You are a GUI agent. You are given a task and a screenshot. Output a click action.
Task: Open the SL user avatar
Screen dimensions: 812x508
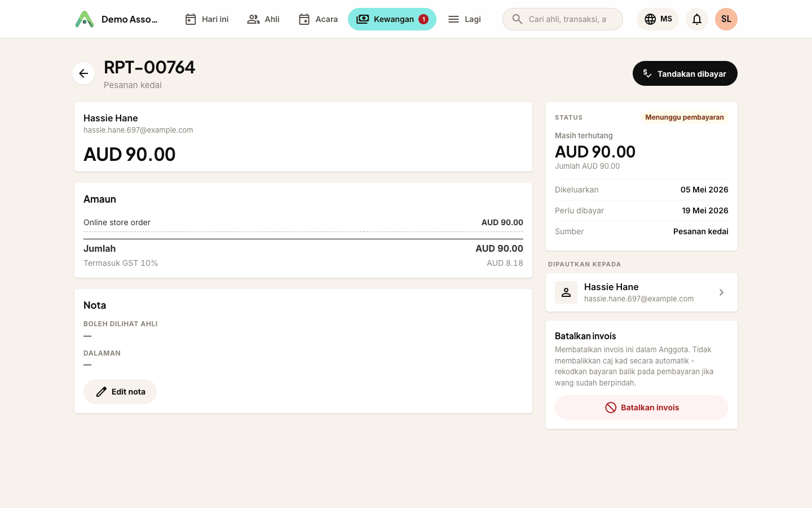(726, 19)
